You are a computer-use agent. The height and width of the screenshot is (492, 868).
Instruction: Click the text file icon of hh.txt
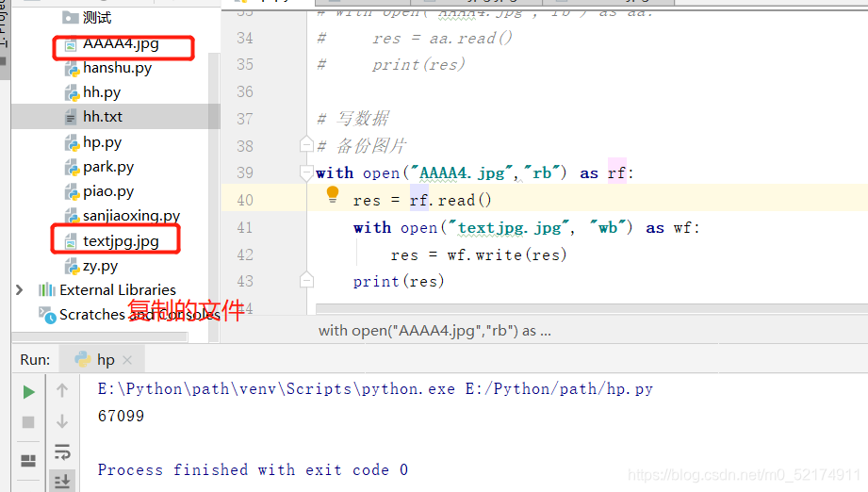point(71,117)
